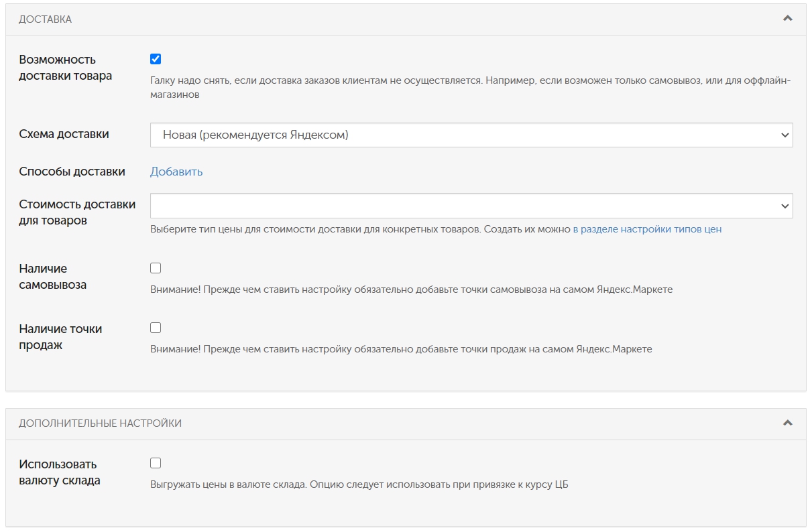Click the ДОПОЛНИТЕЛЬНЫЕ НАСТРОЙКИ header title

coord(100,423)
